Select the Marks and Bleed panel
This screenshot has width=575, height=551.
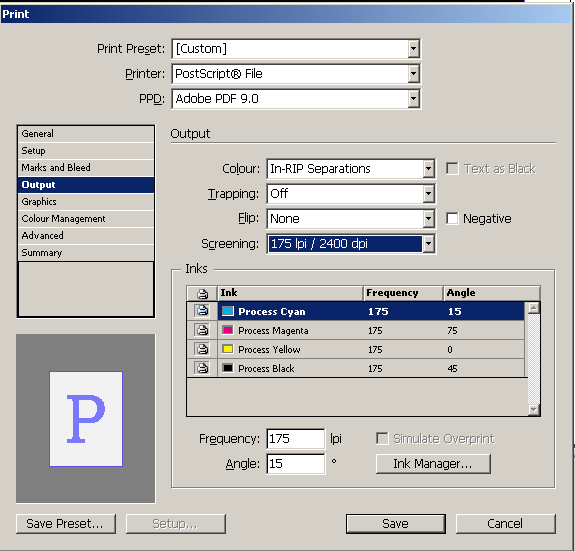86,168
